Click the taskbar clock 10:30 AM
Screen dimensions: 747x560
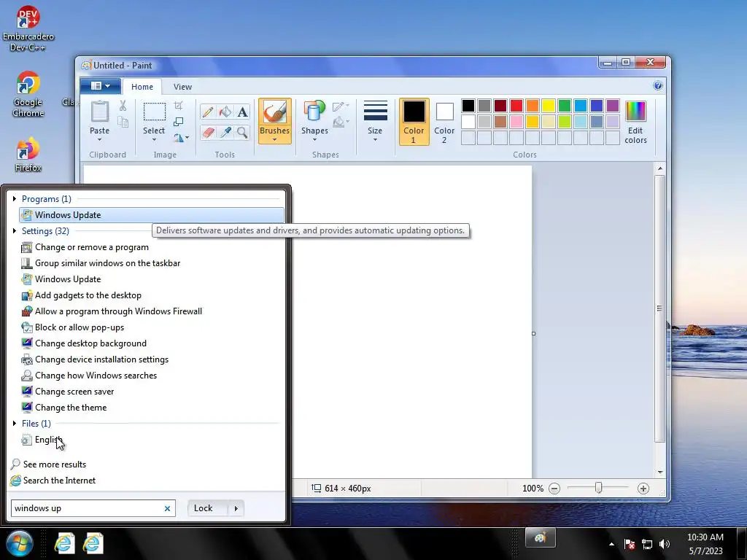tap(705, 537)
